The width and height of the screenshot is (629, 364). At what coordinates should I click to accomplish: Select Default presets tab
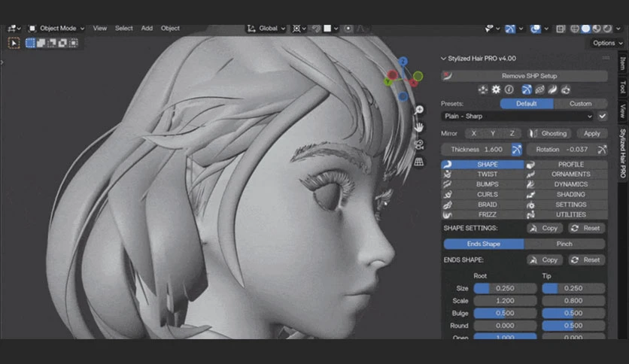point(527,104)
